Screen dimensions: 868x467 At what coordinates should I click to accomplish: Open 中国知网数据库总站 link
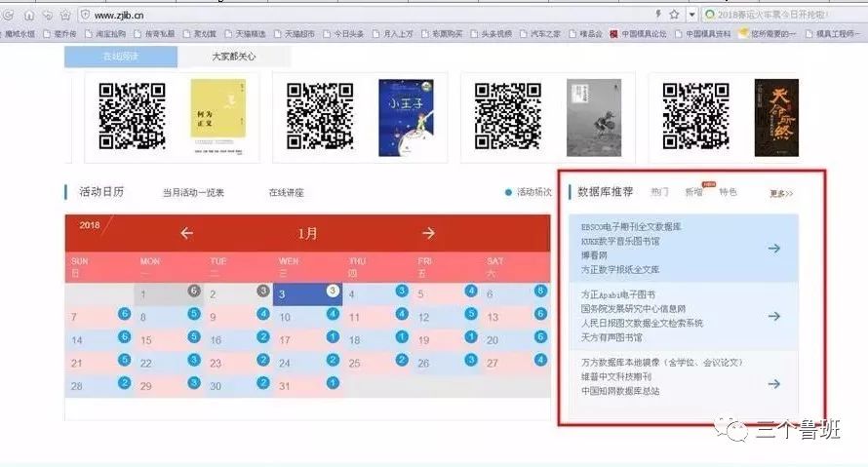pos(620,391)
